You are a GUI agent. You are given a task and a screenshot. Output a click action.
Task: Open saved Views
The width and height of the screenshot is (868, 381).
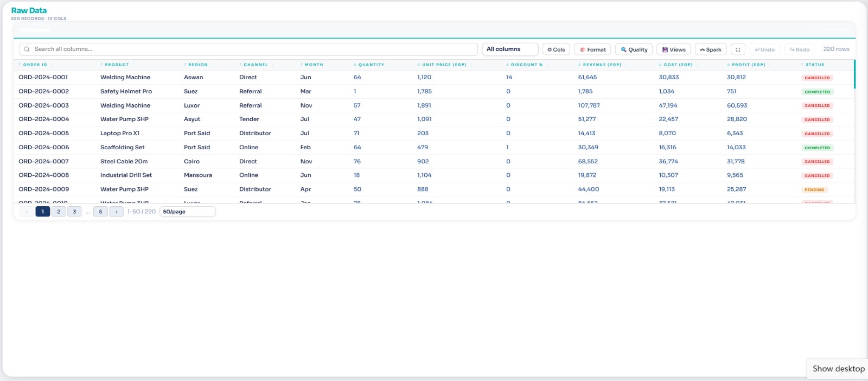[x=674, y=49]
